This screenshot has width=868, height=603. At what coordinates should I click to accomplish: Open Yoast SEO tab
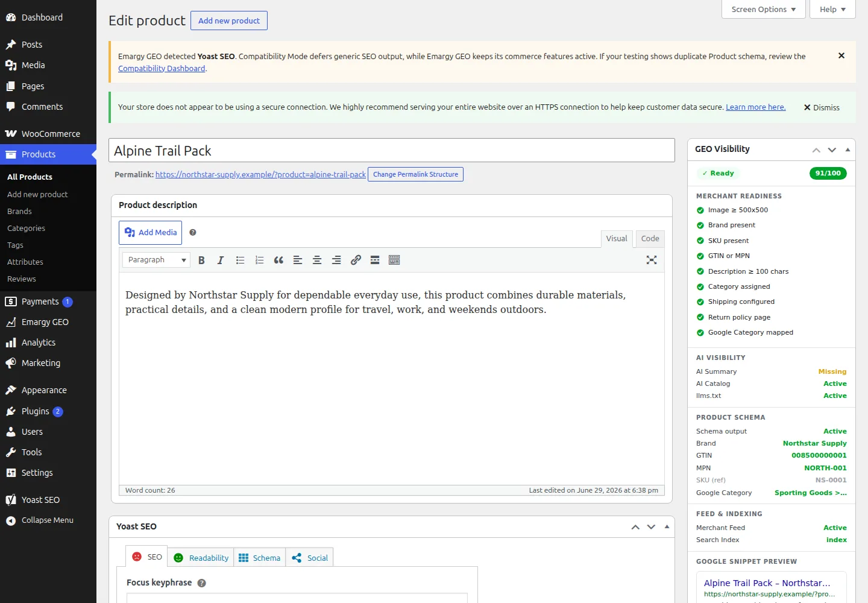146,557
